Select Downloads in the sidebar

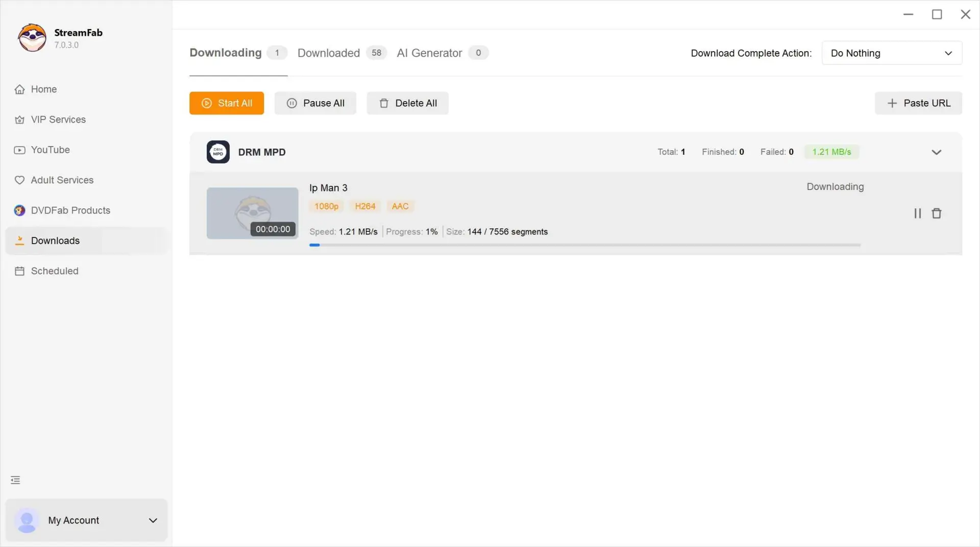click(87, 241)
